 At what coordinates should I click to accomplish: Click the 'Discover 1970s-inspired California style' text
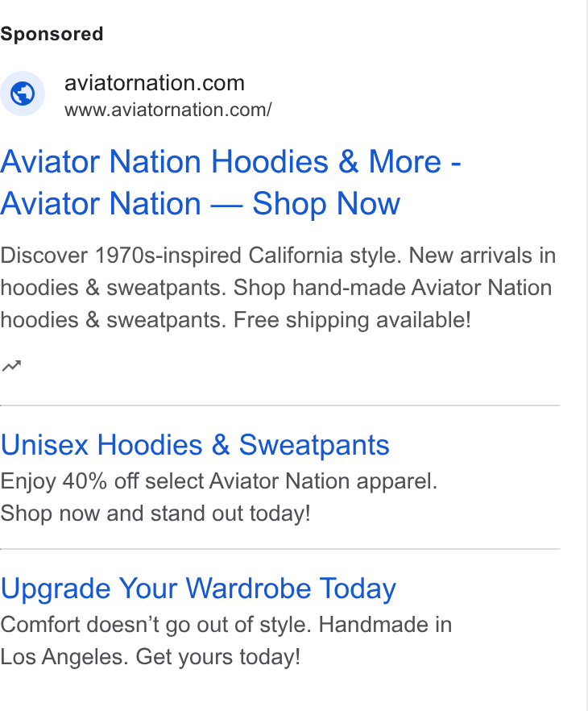201,256
